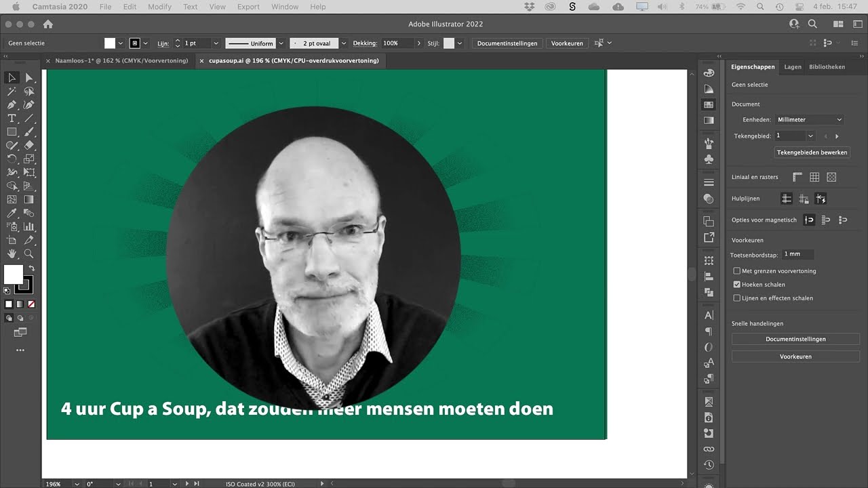Select the Gradient tool
Viewport: 868px width, 488px height.
tap(29, 199)
